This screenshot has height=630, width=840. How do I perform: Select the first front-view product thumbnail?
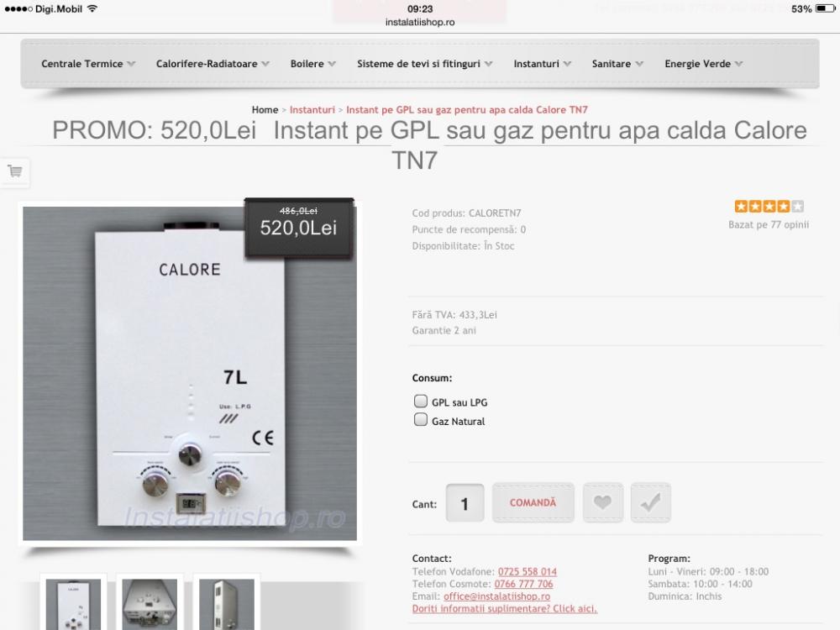click(73, 604)
